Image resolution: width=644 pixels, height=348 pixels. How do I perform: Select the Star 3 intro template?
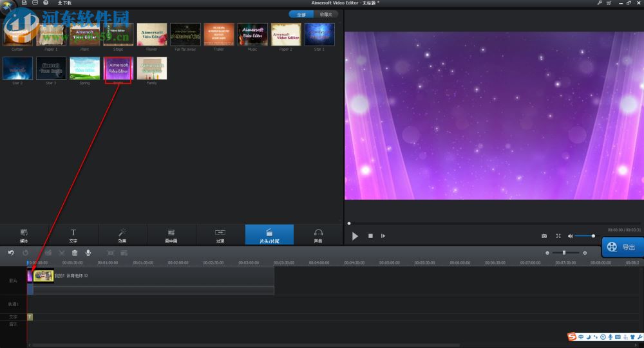51,68
